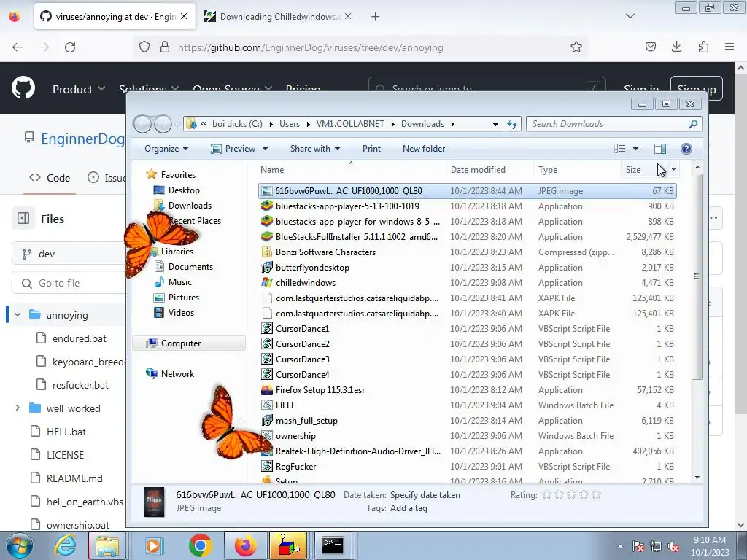List all Firefox tabs chevron
Screen dimensions: 747x560
pyautogui.click(x=630, y=16)
